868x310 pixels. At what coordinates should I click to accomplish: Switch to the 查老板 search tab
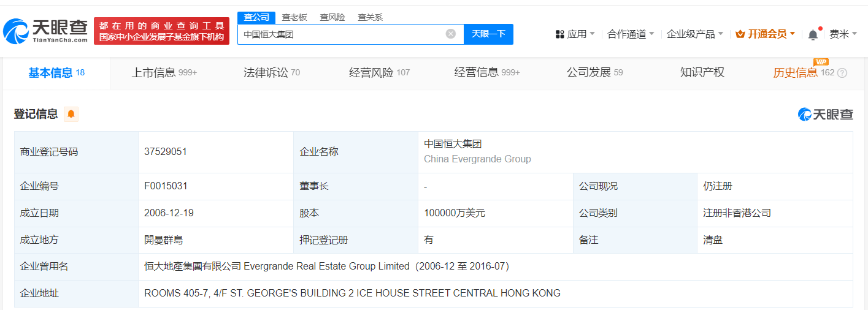pyautogui.click(x=294, y=17)
